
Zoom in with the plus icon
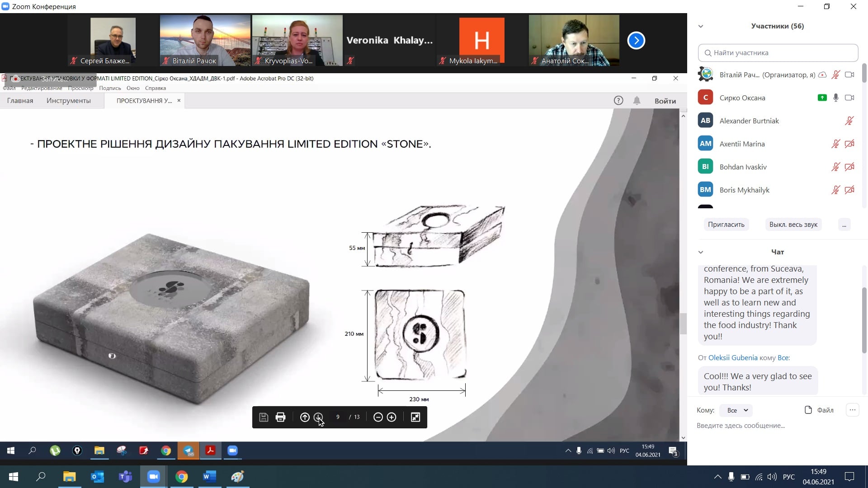click(392, 417)
